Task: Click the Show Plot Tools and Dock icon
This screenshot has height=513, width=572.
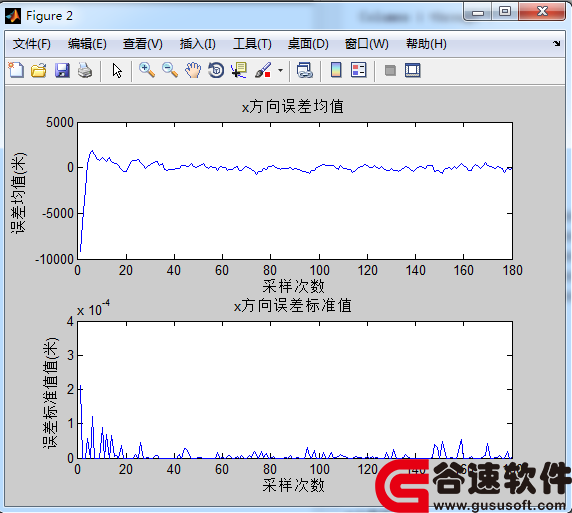Action: pos(413,70)
